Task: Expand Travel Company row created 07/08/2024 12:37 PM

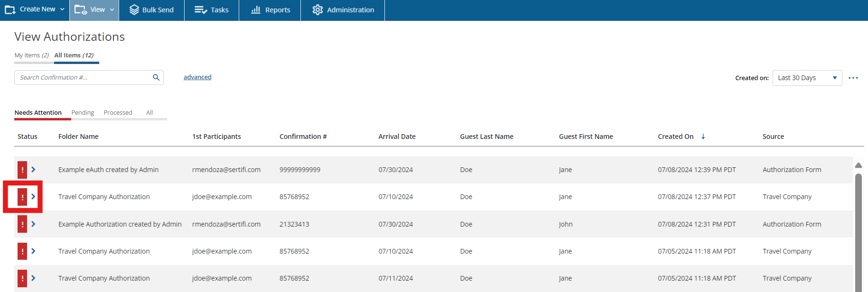Action: point(33,197)
